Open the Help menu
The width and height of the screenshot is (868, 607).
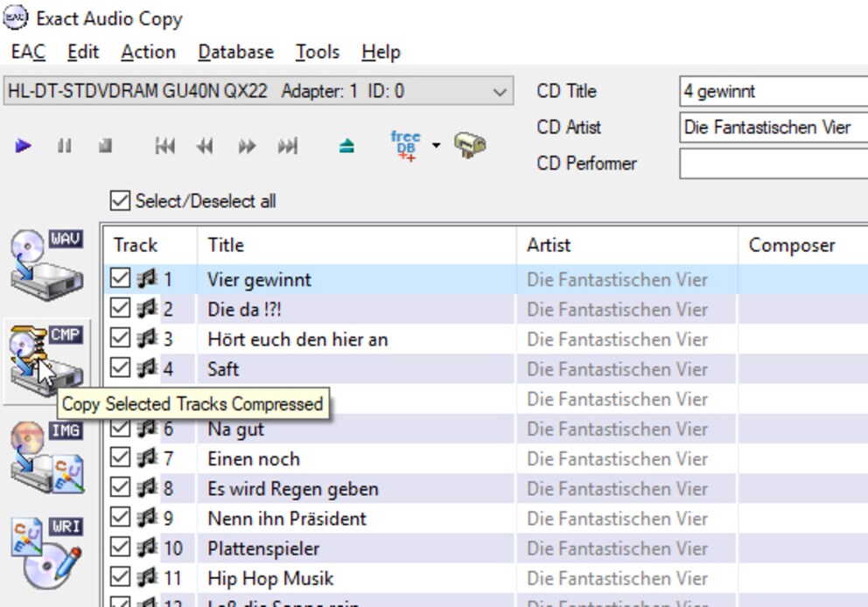[x=381, y=52]
